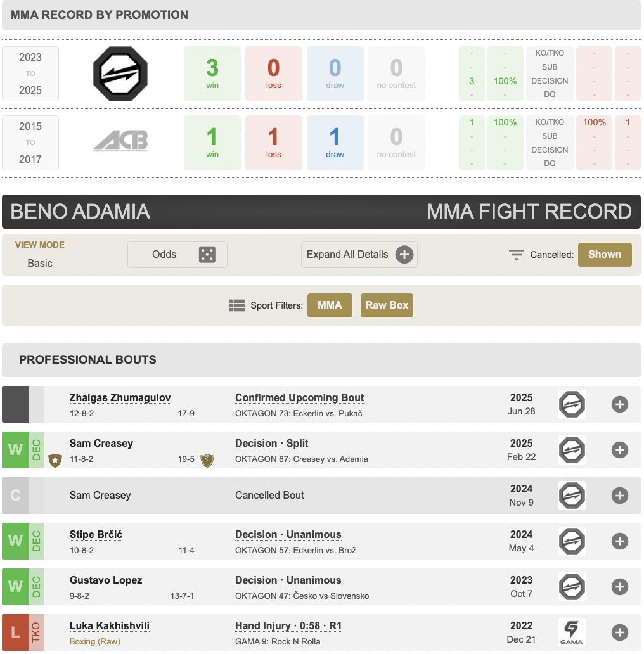The width and height of the screenshot is (644, 654).
Task: Expand all bout details
Action: click(359, 255)
